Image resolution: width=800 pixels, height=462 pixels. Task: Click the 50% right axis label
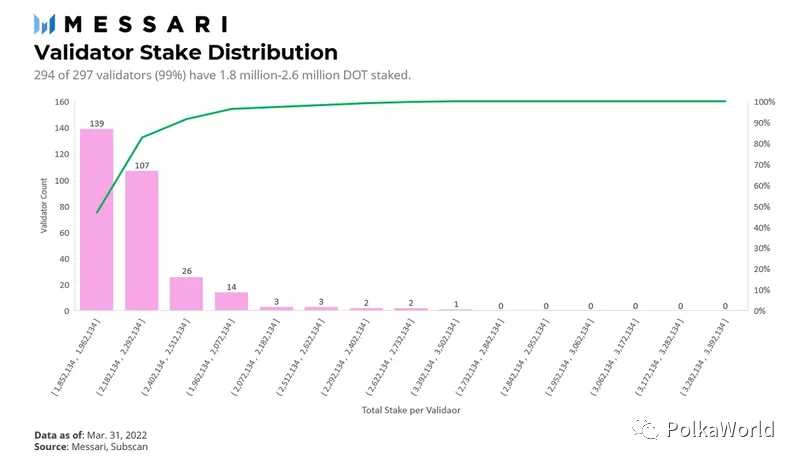click(762, 207)
